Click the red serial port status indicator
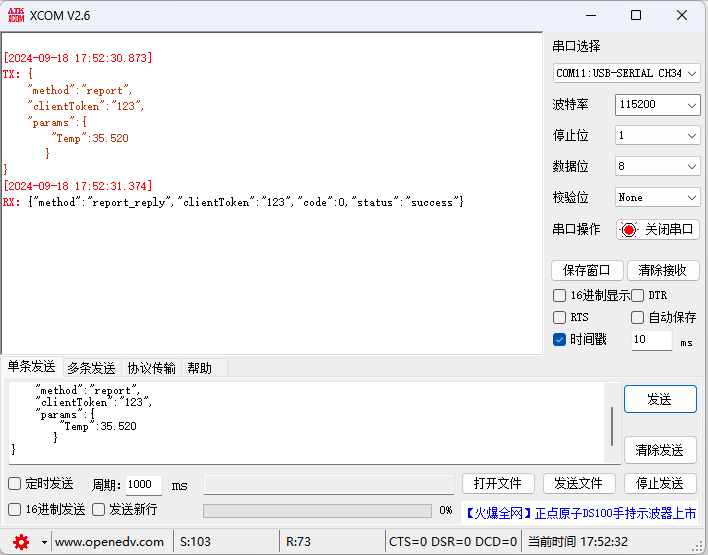 tap(628, 229)
